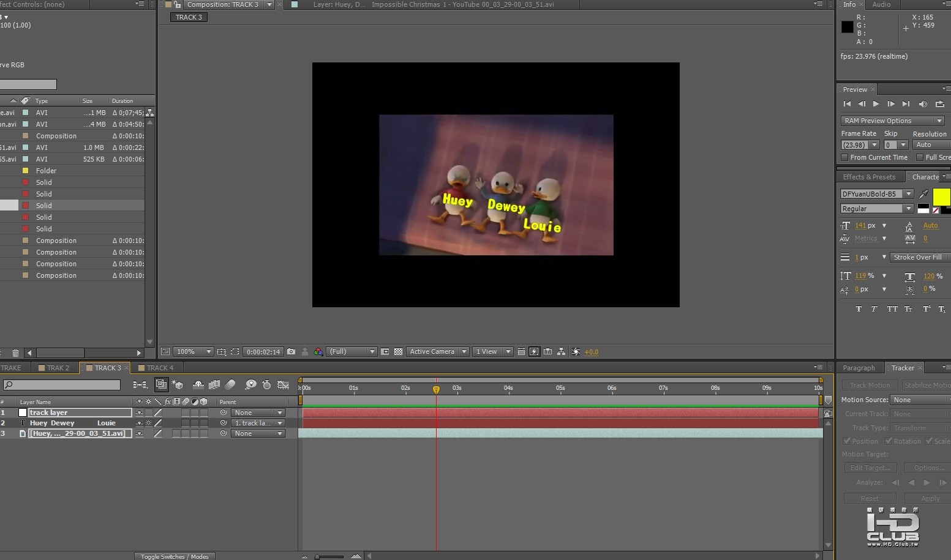The width and height of the screenshot is (951, 560).
Task: Toggle the transparency grid icon
Action: tap(399, 352)
